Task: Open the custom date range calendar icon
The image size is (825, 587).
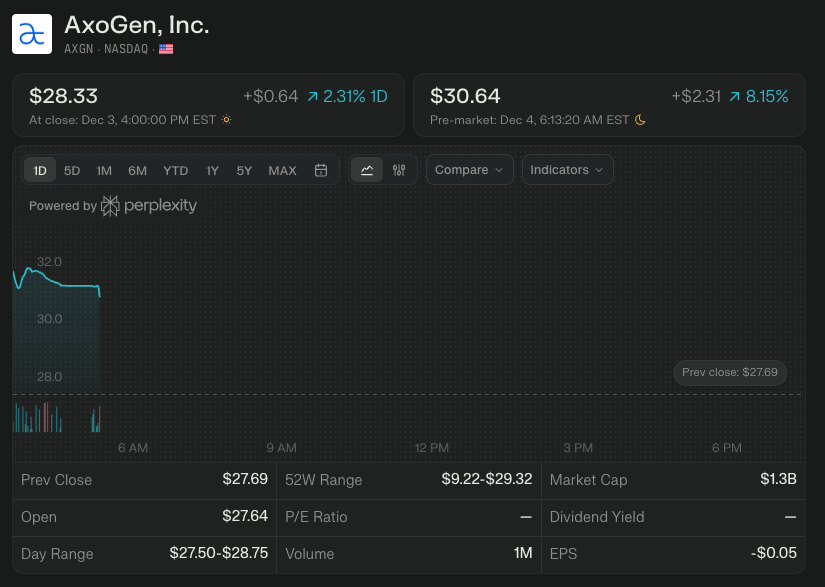Action: [321, 170]
